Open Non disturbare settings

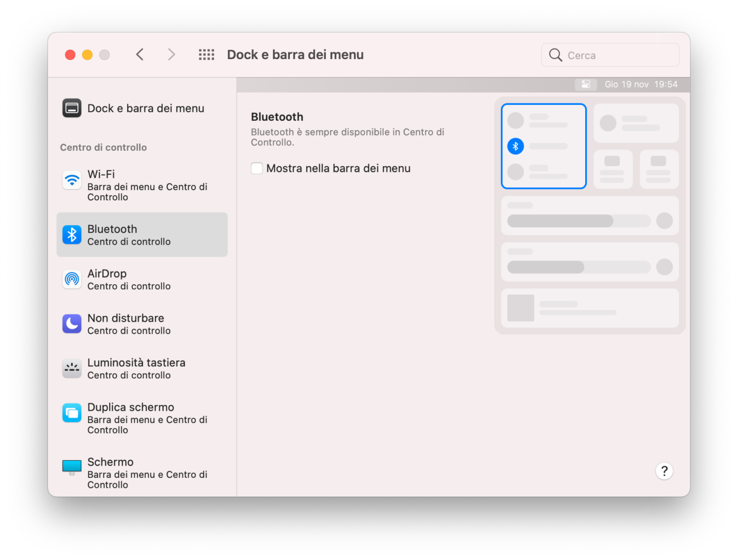click(142, 324)
